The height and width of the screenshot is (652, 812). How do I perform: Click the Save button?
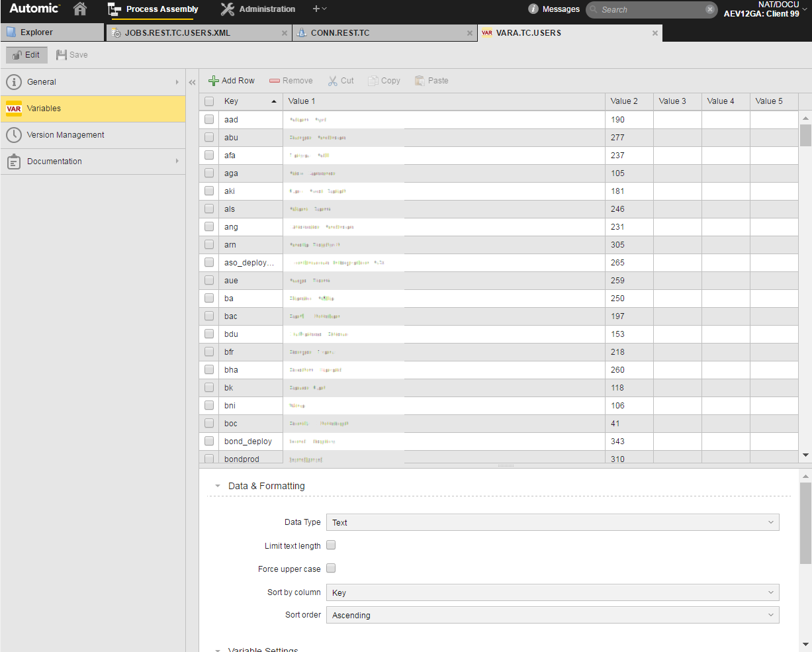coord(71,54)
